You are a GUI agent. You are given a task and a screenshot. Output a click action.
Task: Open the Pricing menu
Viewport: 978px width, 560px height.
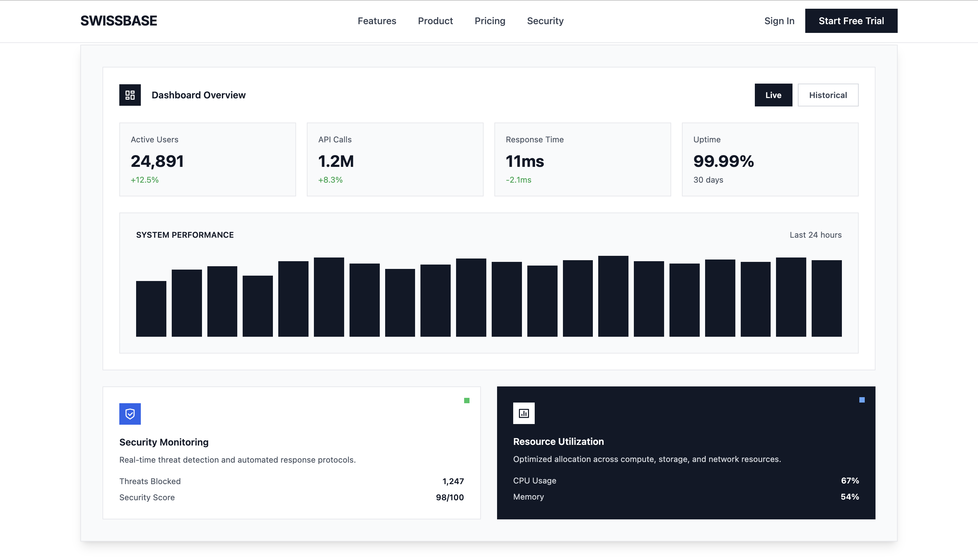(x=490, y=21)
